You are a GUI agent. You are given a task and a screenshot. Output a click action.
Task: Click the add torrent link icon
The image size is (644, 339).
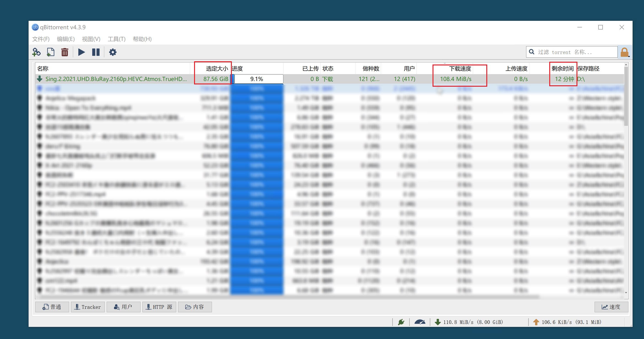click(x=36, y=52)
